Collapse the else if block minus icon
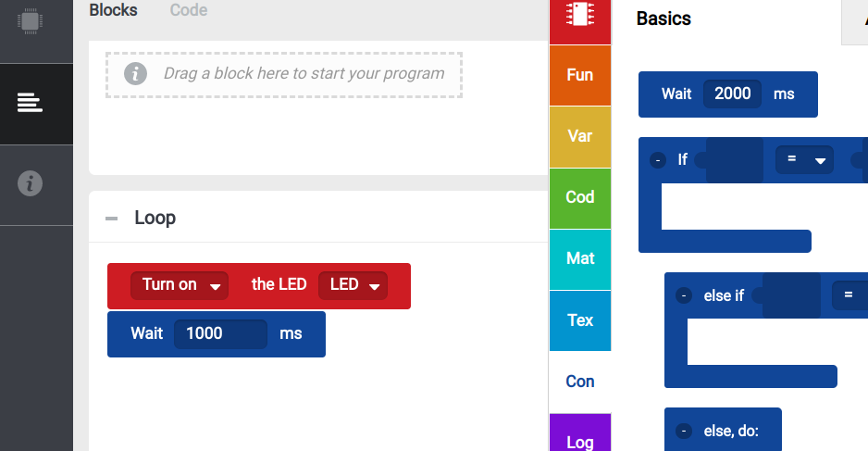The image size is (868, 451). 684,296
